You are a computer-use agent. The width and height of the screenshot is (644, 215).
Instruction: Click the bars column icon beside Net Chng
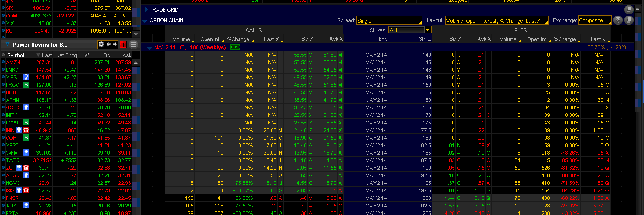click(x=86, y=55)
